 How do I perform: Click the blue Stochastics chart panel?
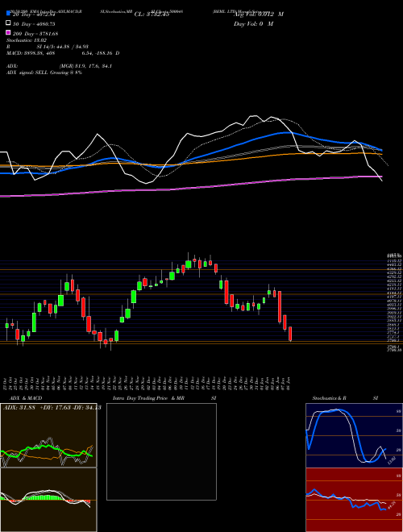click(x=354, y=435)
